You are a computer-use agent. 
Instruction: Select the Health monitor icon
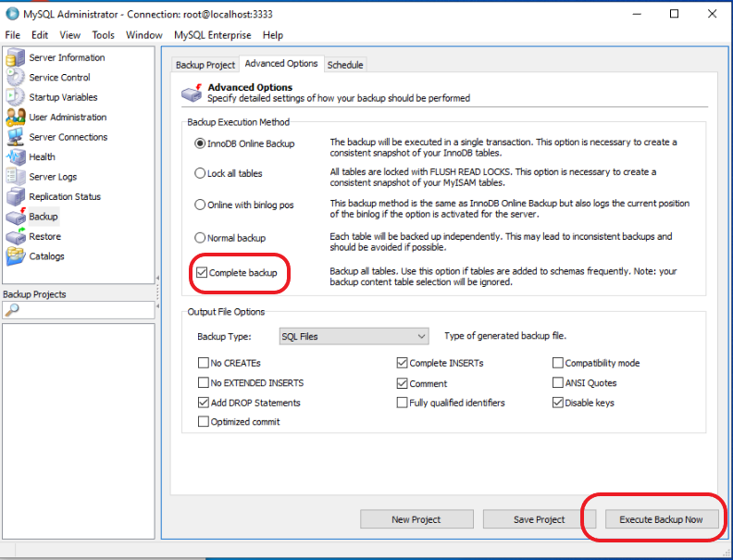[16, 157]
